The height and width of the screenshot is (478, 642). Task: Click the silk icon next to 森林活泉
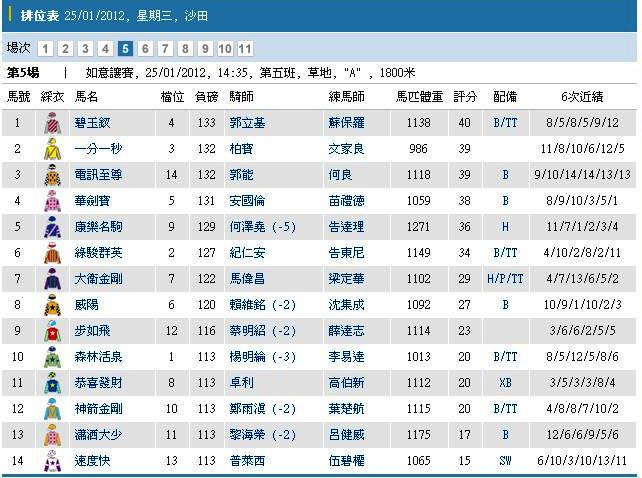tap(52, 357)
